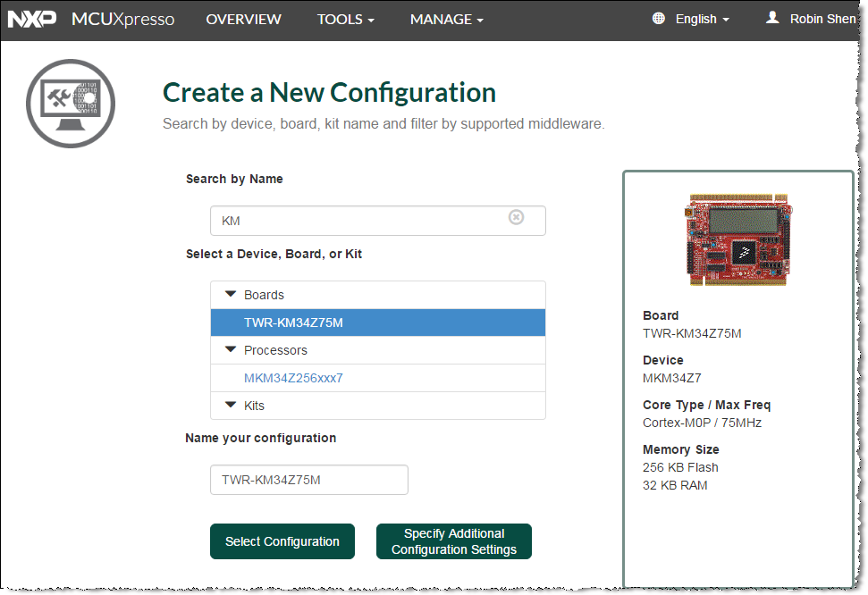Click the MKM34Z7 device value
The width and height of the screenshot is (868, 595).
[672, 378]
